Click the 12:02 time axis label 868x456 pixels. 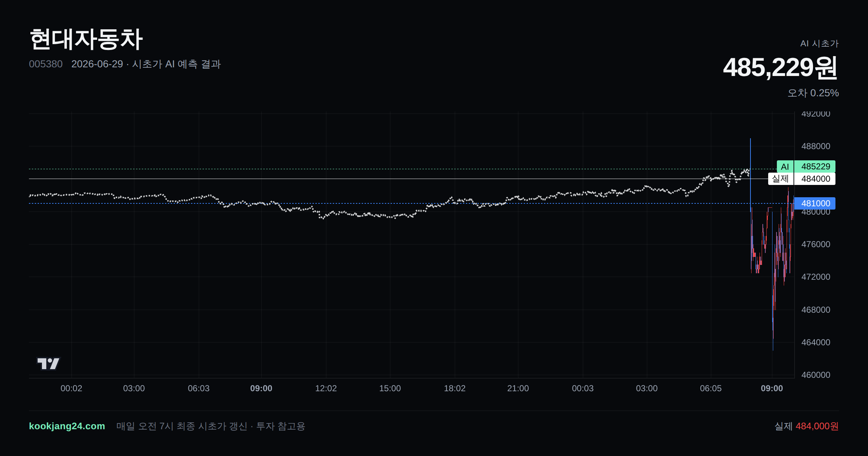[326, 388]
